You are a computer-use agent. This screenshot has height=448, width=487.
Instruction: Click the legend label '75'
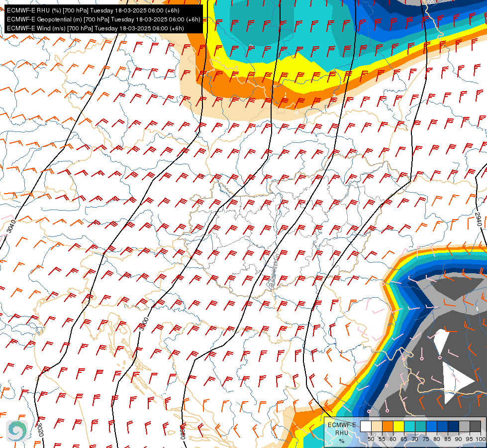(x=426, y=439)
